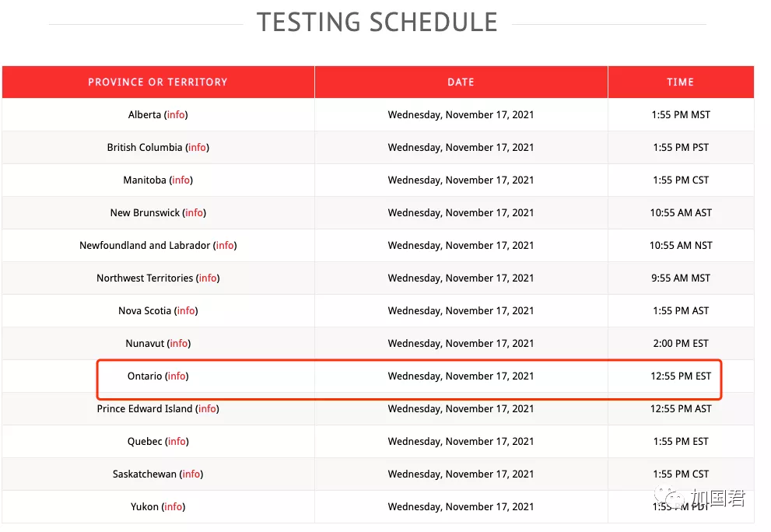Open the Yukon info link
This screenshot has height=532, width=771.
(x=173, y=507)
